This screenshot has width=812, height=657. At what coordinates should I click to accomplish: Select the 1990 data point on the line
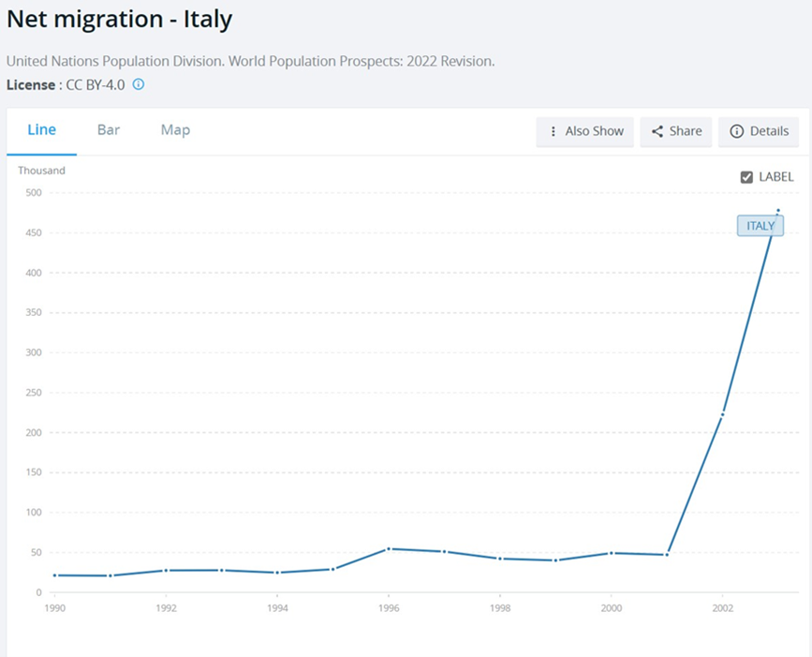click(54, 575)
